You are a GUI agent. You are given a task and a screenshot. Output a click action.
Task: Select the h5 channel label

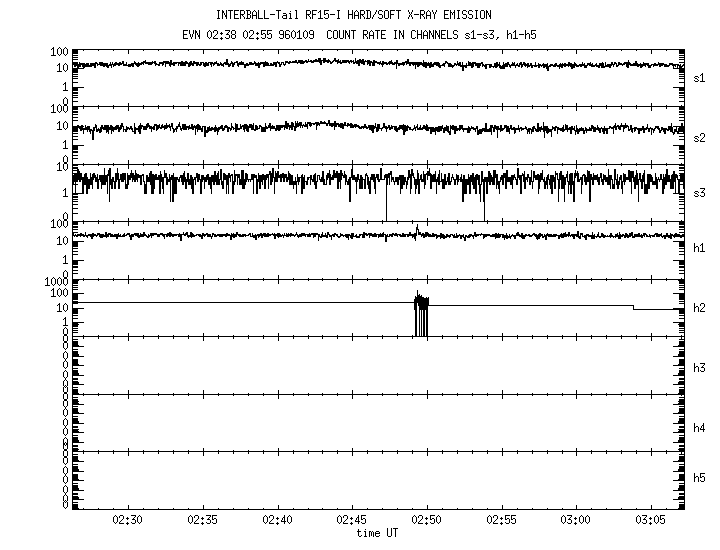point(701,477)
